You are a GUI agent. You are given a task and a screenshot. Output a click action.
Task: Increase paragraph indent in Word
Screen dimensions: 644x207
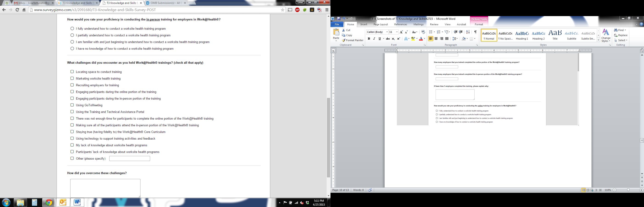461,32
